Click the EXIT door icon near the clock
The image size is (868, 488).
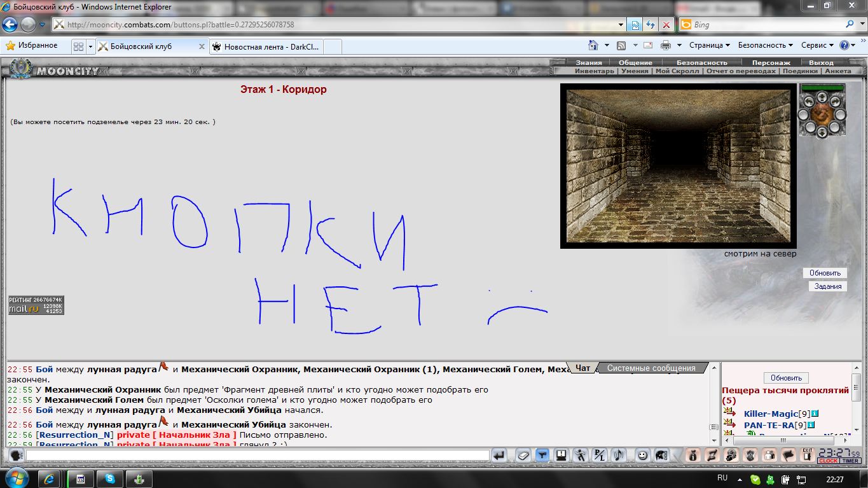pyautogui.click(x=808, y=454)
